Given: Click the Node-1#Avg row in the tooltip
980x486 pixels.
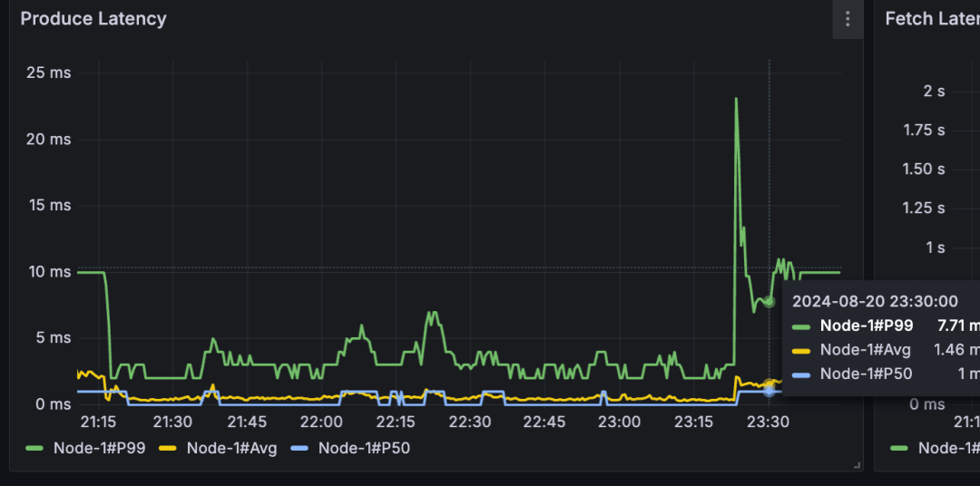Looking at the screenshot, I should tap(886, 350).
